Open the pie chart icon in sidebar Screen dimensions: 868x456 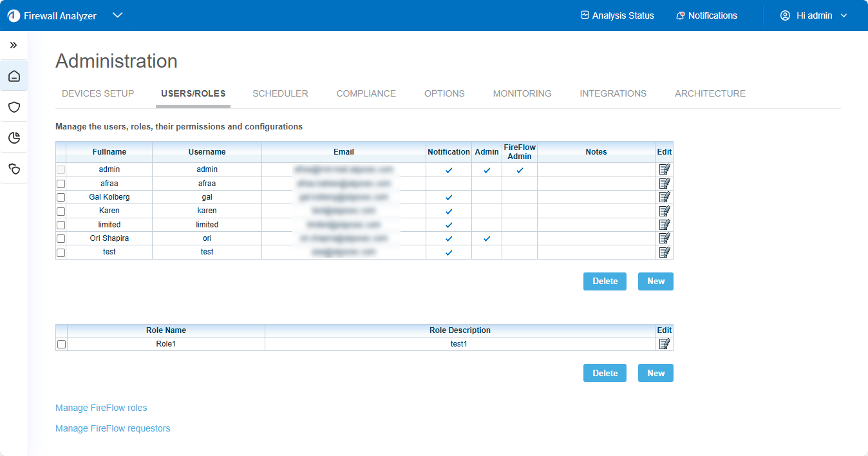pyautogui.click(x=14, y=138)
